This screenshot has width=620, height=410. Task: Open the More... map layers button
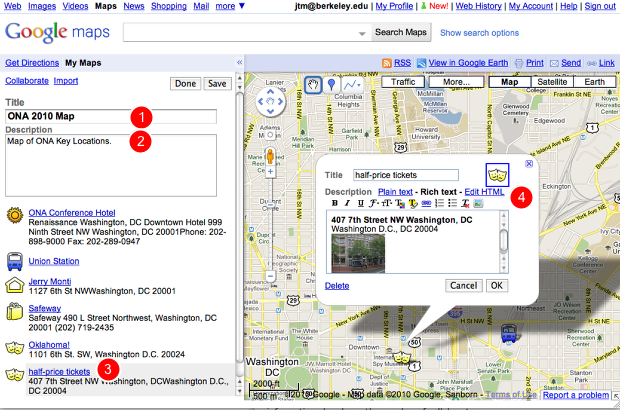(456, 82)
